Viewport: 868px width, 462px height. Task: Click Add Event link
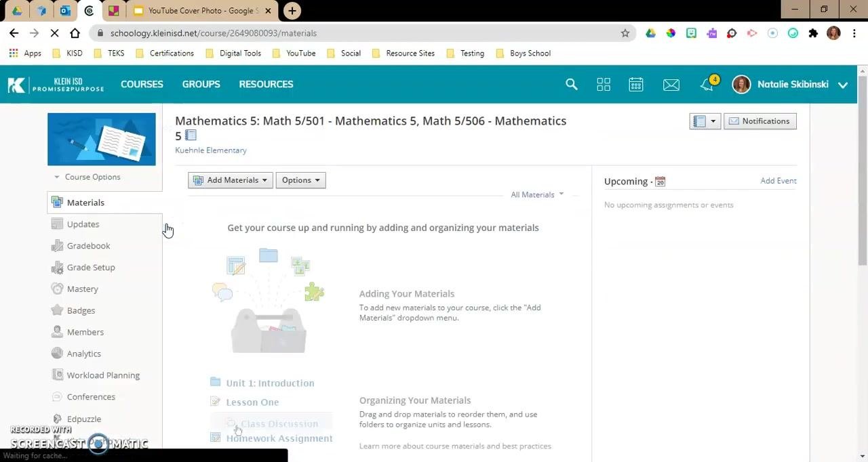778,181
